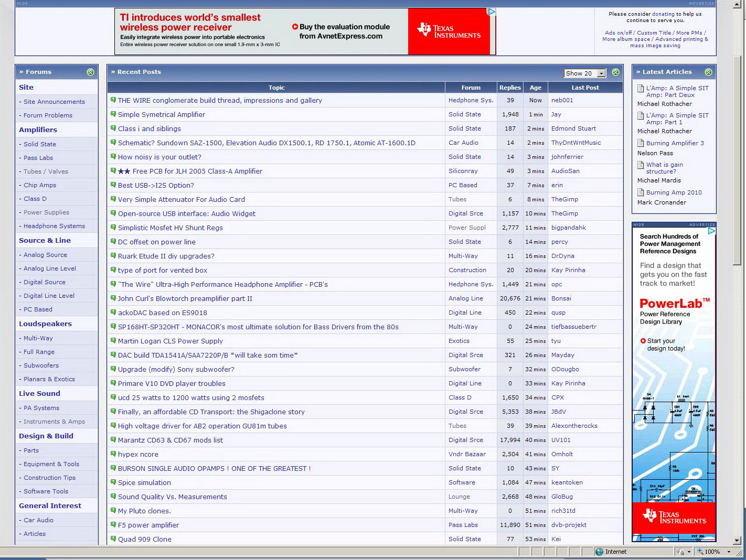Click the new-post icon beside Simplistic Mosfet HV Shunt Regs
Viewport: 746px width, 560px height.
113,227
